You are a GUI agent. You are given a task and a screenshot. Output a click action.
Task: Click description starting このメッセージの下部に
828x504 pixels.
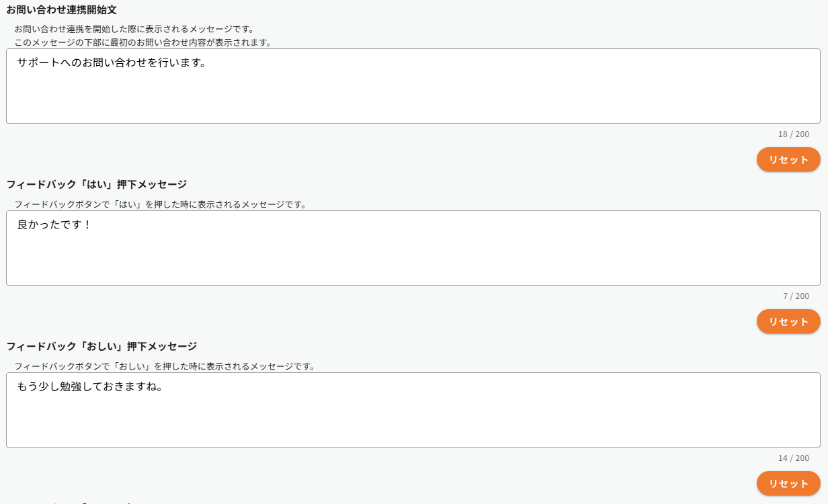[x=142, y=42]
